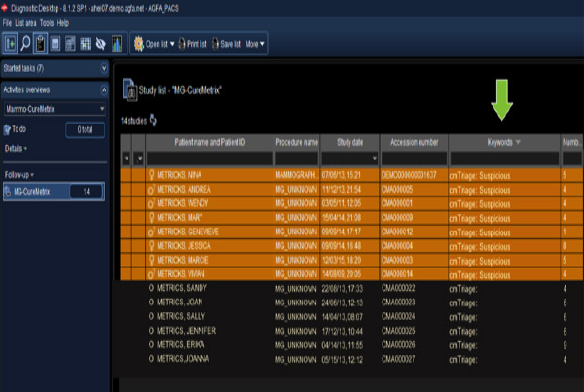Screen dimensions: 584x392
Task: Click the Save list button
Action: click(227, 44)
